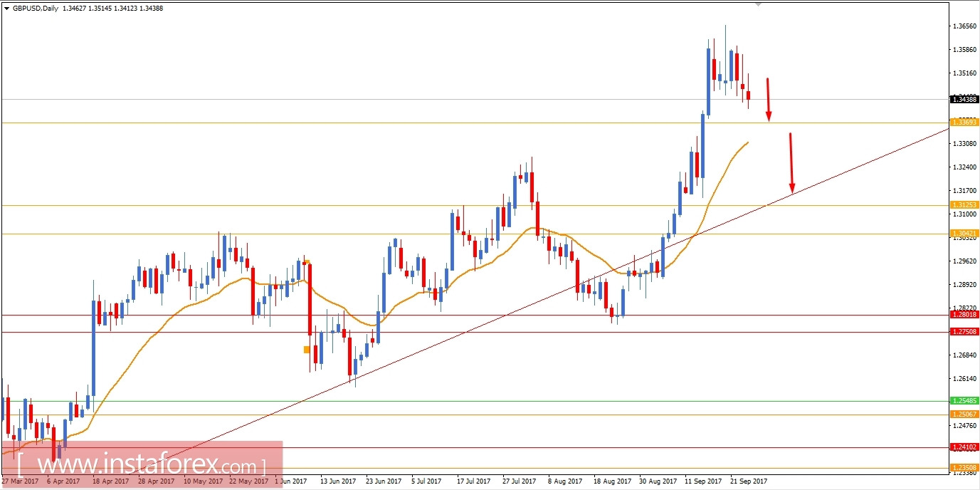Click the 11 Sep 2017 date label
Viewport: 980px width, 490px height.
point(703,481)
